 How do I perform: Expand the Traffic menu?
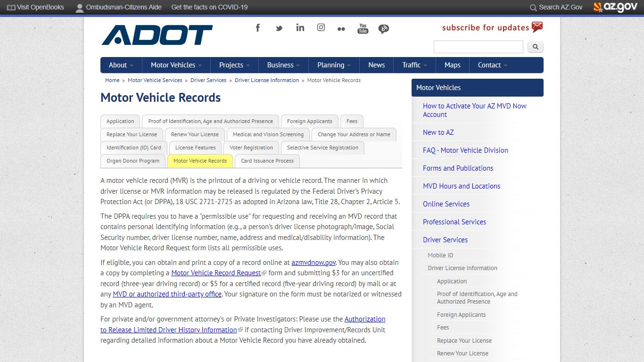tap(414, 65)
